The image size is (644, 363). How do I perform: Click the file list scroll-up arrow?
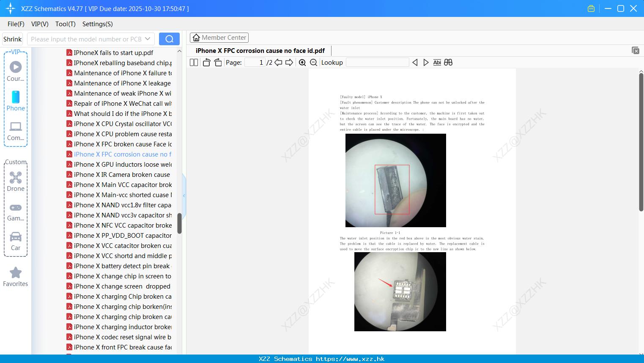pos(179,51)
